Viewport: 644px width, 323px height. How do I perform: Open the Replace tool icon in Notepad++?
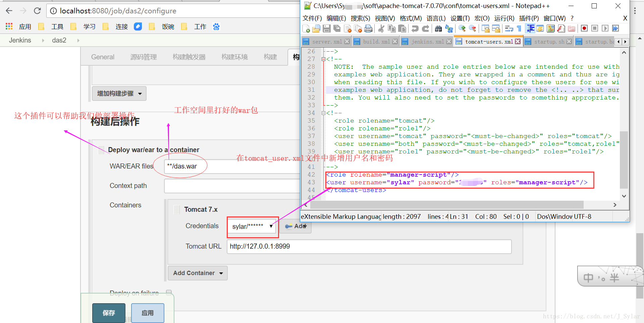[x=449, y=28]
